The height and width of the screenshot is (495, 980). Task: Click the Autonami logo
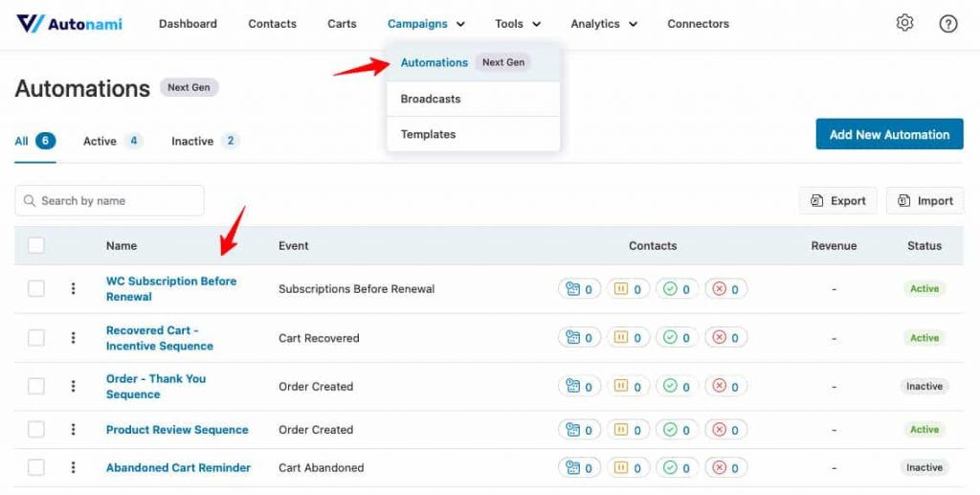pos(70,24)
